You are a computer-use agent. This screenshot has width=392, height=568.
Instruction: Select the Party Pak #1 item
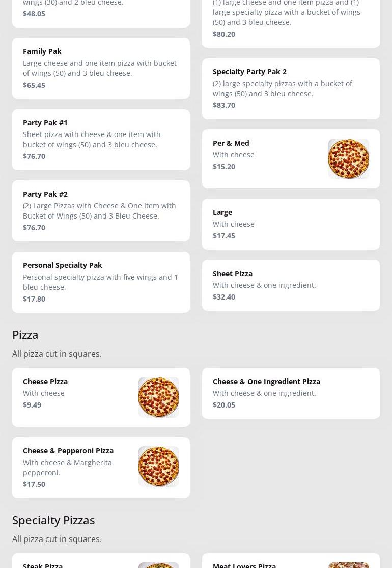45,123
